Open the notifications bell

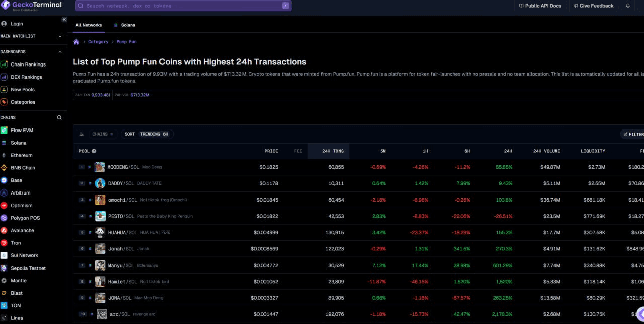[x=628, y=6]
